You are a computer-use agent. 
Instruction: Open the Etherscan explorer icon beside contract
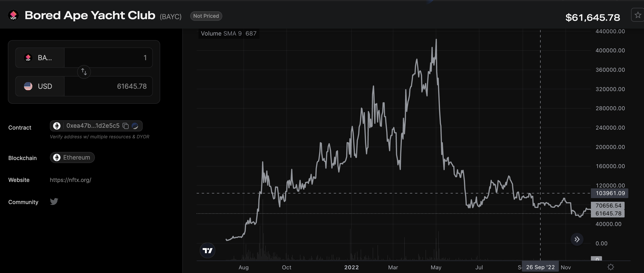[135, 126]
